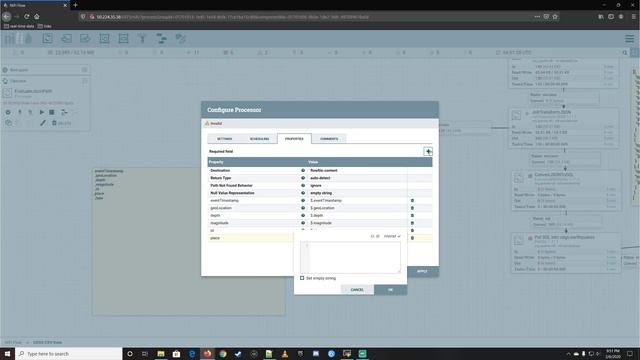Add Funnel tool in NiFi toolbar
640x360 pixels.
[142, 39]
